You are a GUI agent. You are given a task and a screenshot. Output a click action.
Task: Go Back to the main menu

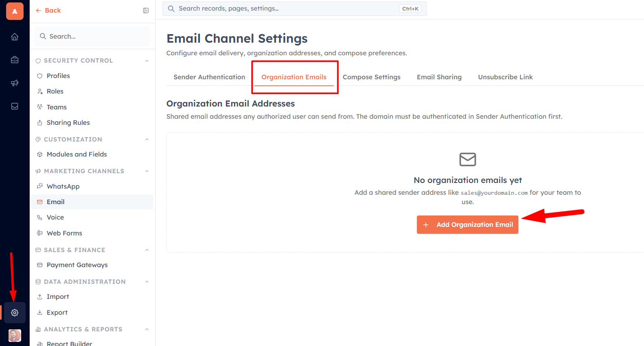coord(48,11)
